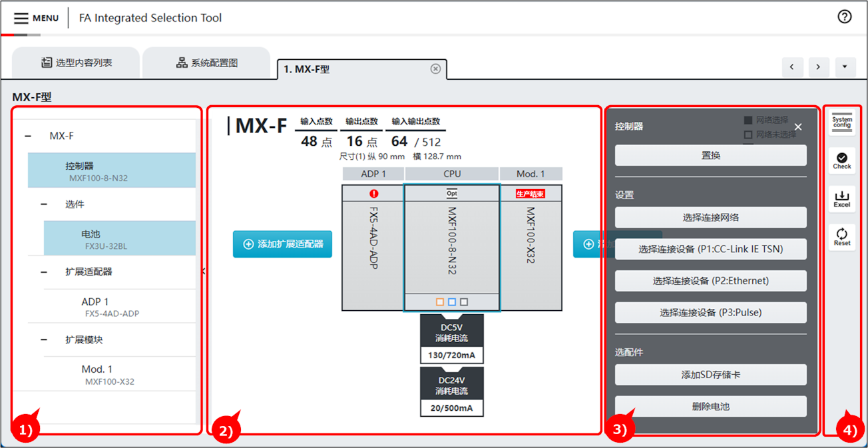
Task: Close the 1. MX-F型 tab
Action: click(435, 69)
